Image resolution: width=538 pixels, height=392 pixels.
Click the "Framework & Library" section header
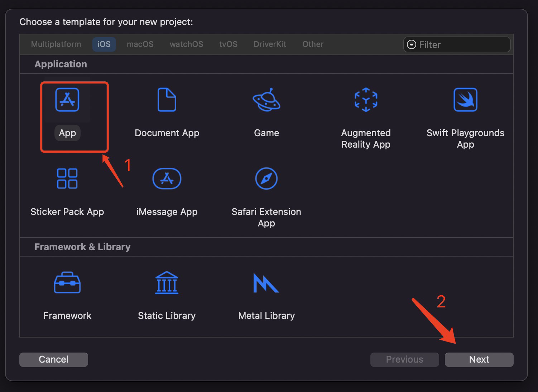tap(82, 247)
